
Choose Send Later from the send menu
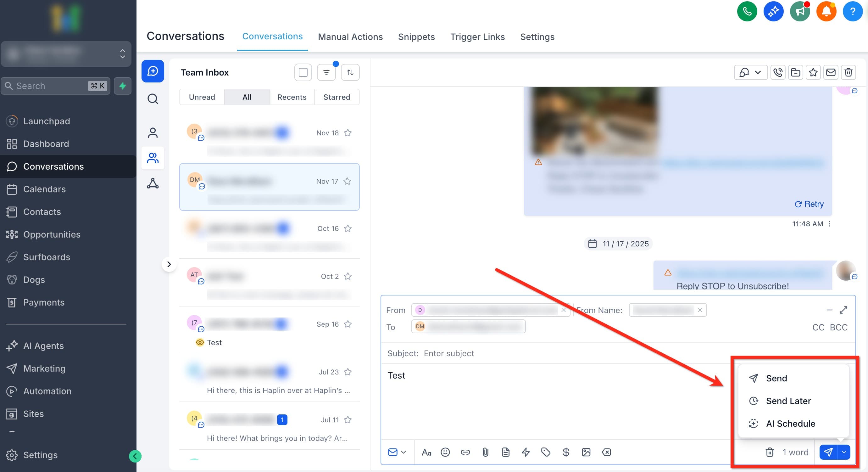pos(788,401)
